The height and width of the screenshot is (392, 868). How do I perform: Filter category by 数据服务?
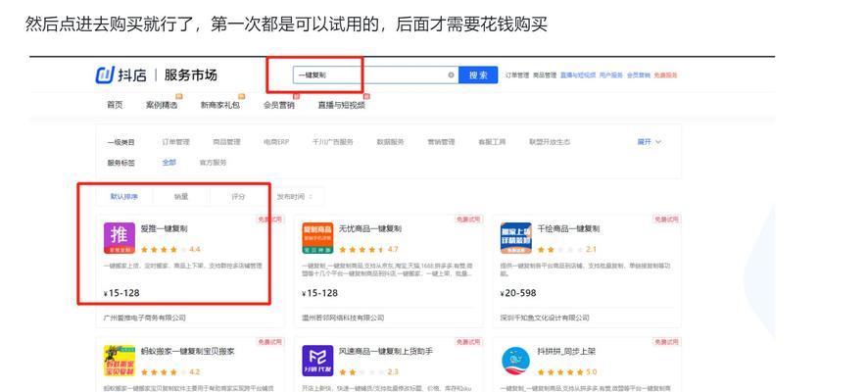pos(390,142)
